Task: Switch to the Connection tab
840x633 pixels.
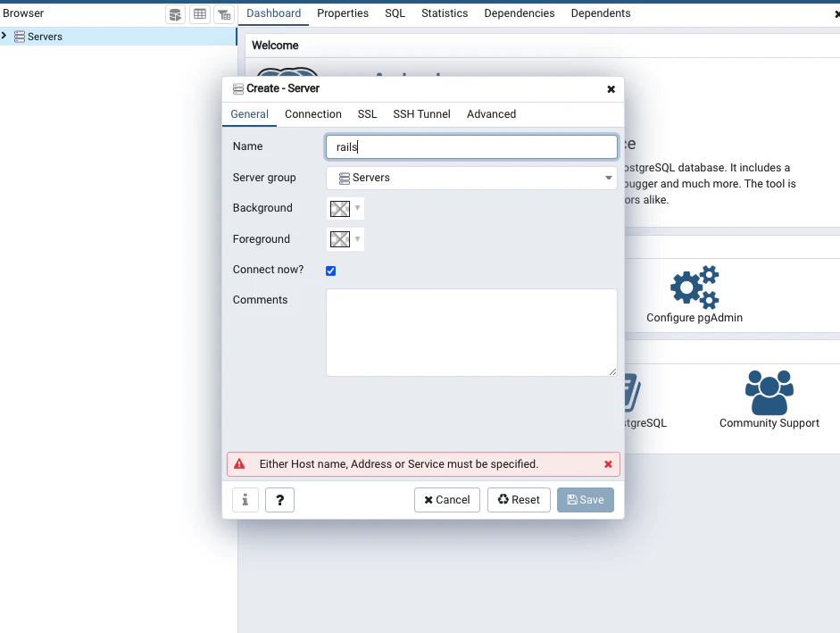Action: click(x=313, y=114)
